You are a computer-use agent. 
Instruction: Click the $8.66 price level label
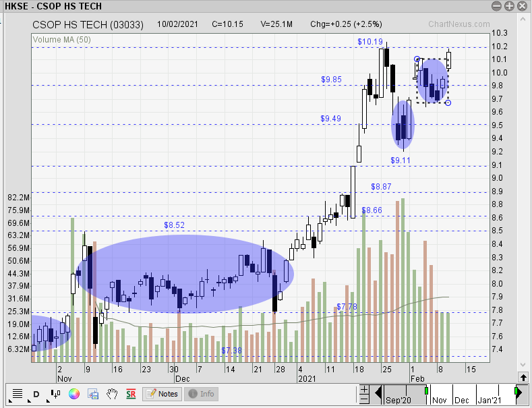[372, 210]
